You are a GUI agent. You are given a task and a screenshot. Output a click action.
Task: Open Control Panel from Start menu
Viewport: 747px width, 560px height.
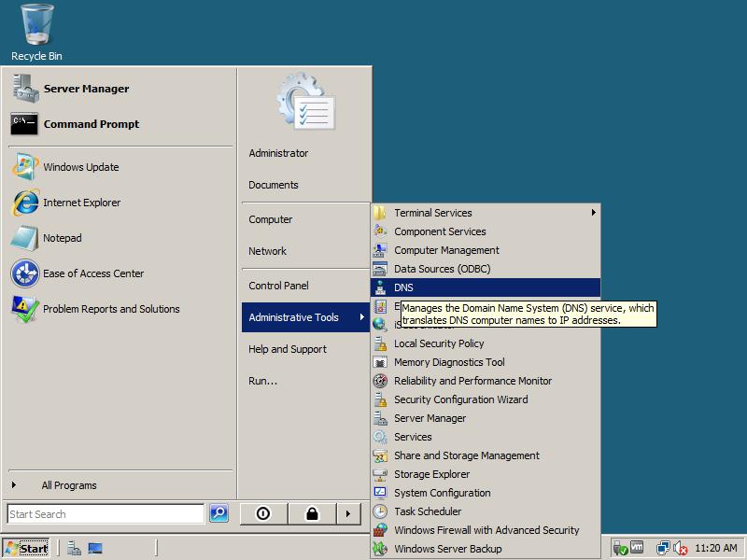pos(278,286)
